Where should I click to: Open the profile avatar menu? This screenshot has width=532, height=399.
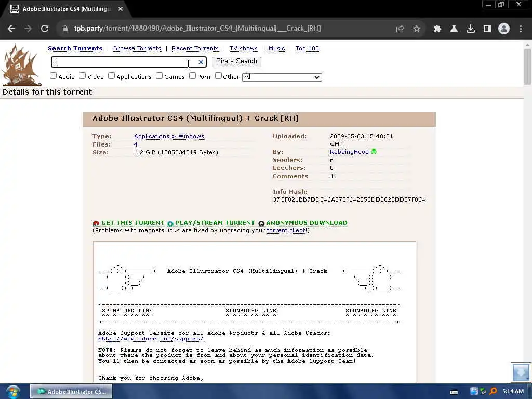504,29
